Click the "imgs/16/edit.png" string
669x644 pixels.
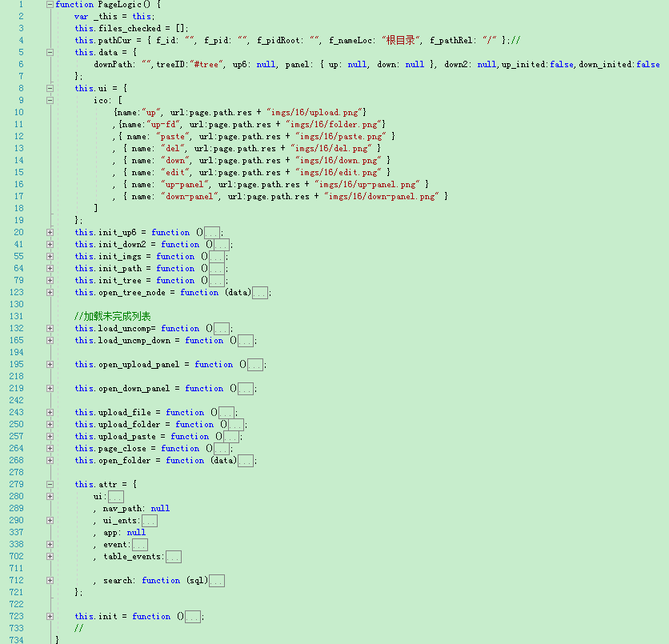point(339,172)
